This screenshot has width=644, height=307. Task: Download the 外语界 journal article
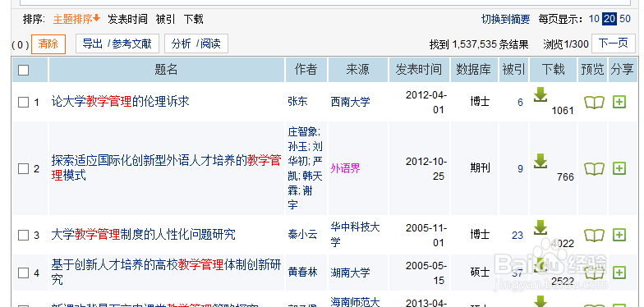540,161
